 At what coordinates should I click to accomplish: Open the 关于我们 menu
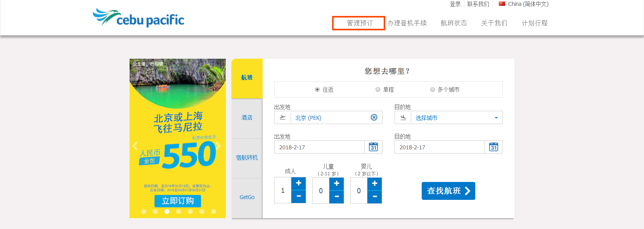pyautogui.click(x=494, y=23)
